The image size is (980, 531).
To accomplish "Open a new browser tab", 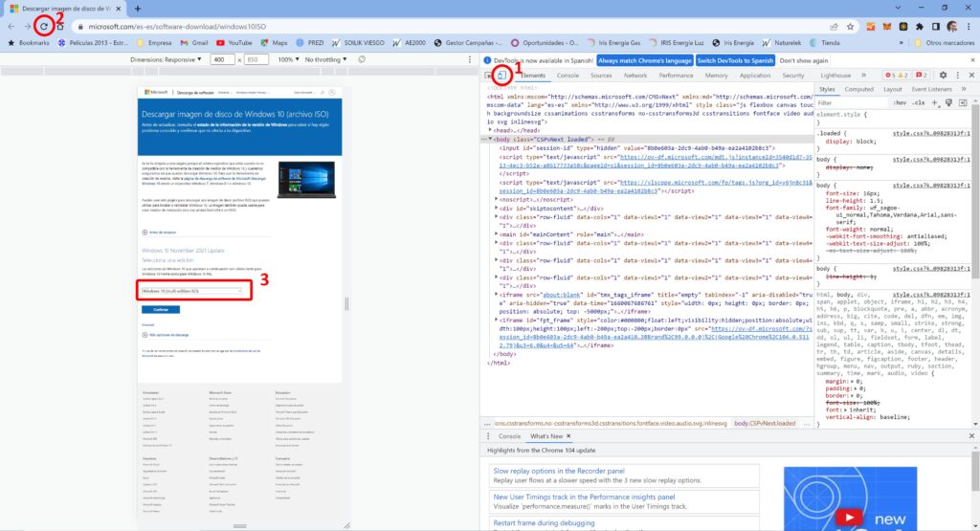I will pos(138,8).
